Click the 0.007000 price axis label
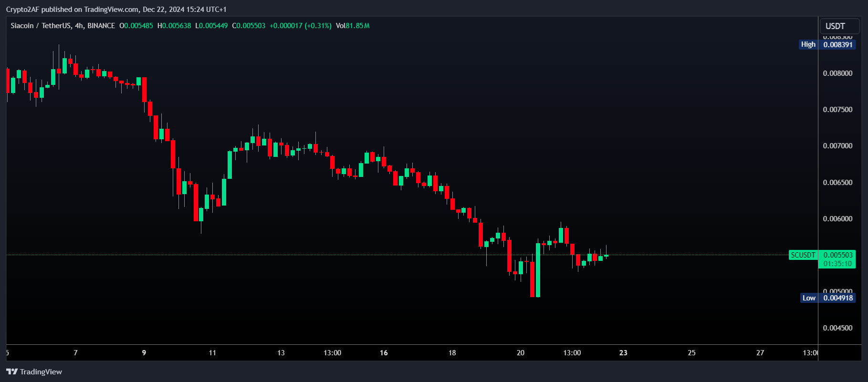The image size is (868, 382). [x=837, y=145]
